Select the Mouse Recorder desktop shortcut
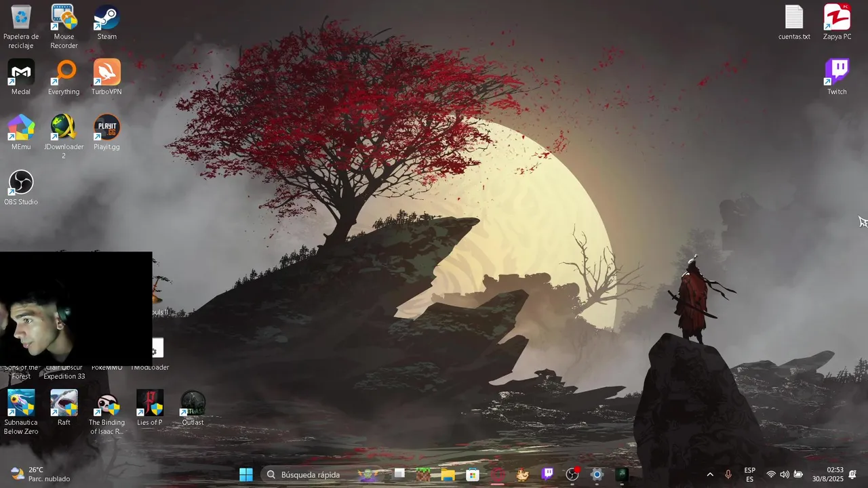Screen dimensions: 868x488 (x=64, y=27)
